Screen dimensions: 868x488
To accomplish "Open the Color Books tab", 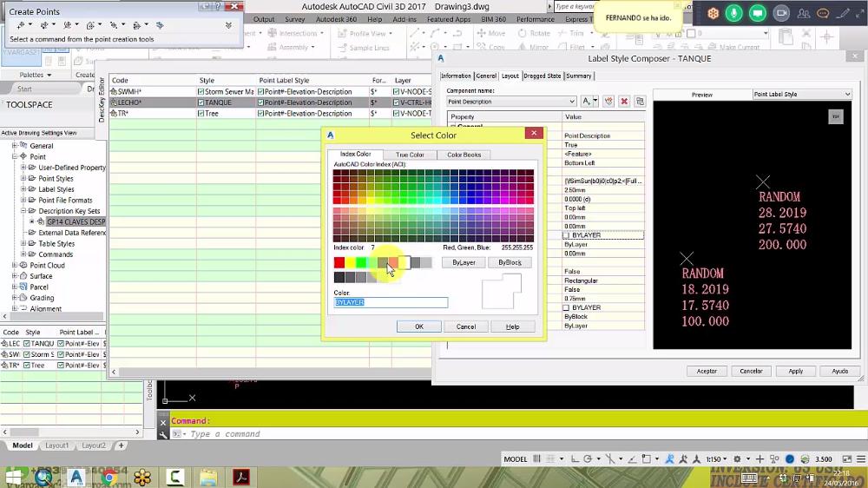I will point(464,155).
